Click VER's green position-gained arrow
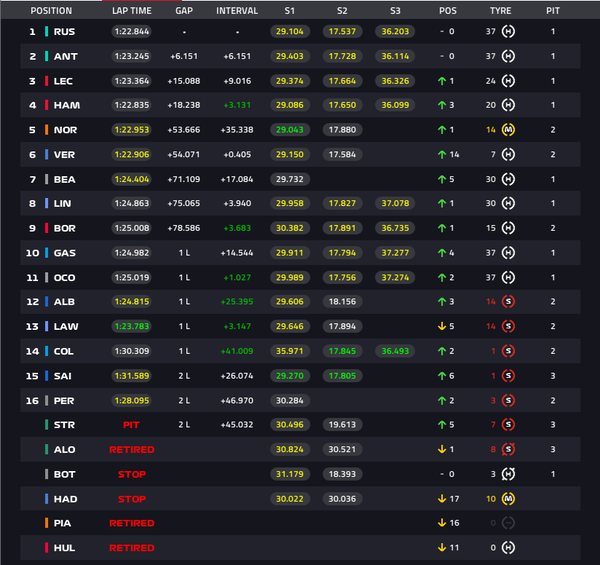This screenshot has width=600, height=565. coord(442,155)
